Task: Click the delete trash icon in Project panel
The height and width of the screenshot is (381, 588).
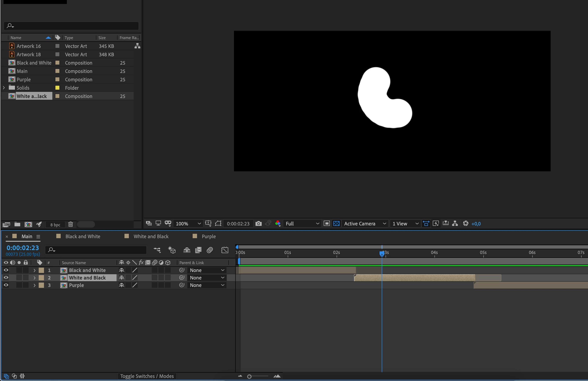Action: 71,224
